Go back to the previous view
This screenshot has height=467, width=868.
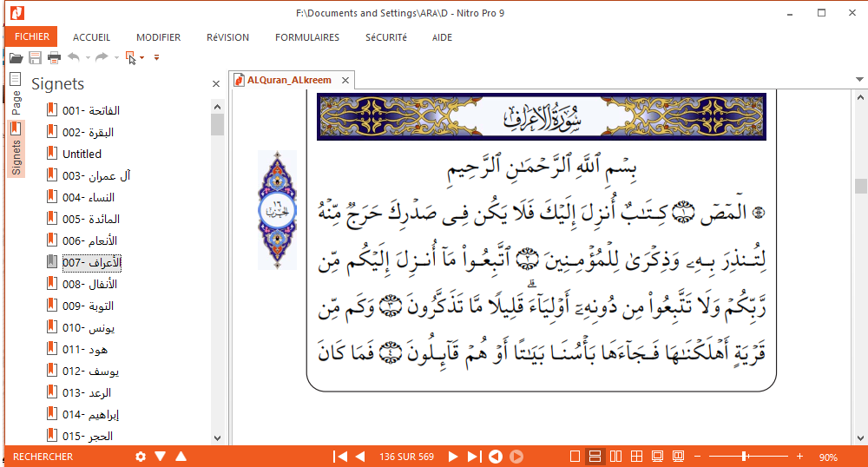tap(496, 457)
